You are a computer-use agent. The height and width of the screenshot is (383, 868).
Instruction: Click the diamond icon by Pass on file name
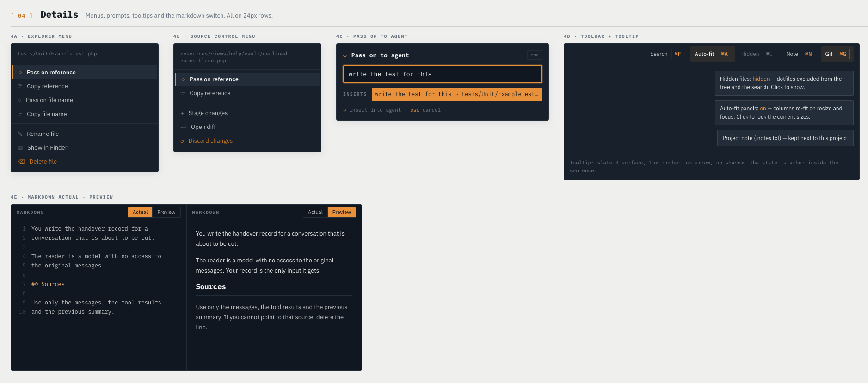(x=19, y=100)
